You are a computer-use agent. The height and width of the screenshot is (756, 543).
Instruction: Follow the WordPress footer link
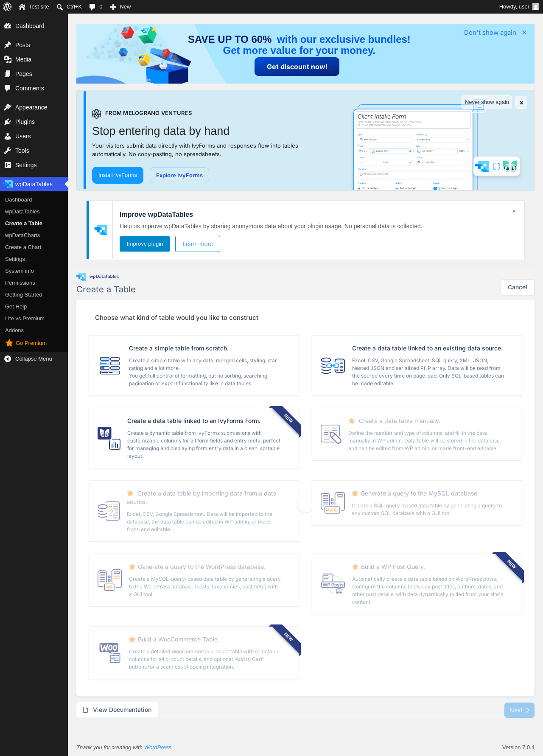[x=158, y=748]
